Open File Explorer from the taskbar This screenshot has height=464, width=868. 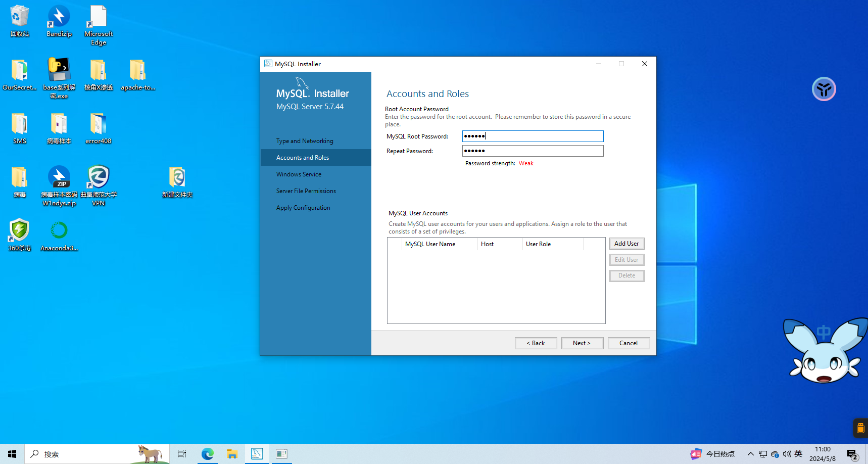pyautogui.click(x=232, y=454)
